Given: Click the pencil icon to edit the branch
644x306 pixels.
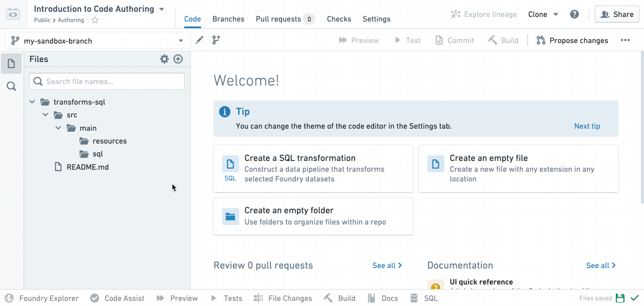Looking at the screenshot, I should [200, 40].
